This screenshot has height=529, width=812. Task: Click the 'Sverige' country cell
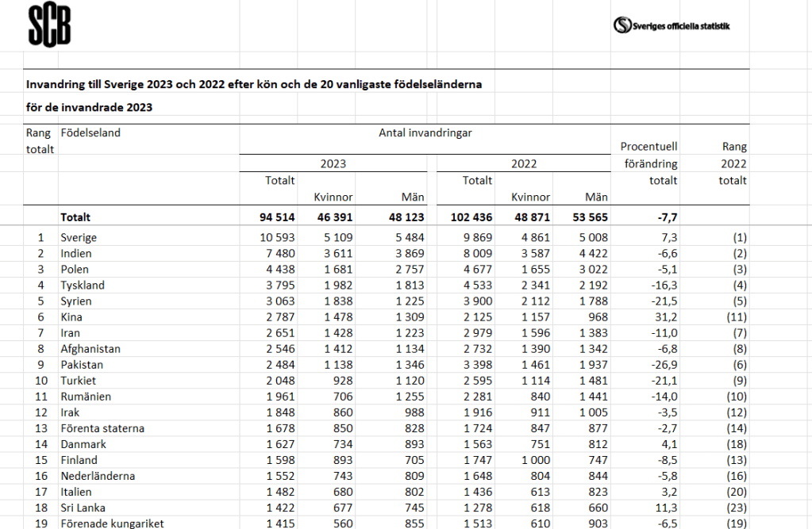[x=79, y=238]
